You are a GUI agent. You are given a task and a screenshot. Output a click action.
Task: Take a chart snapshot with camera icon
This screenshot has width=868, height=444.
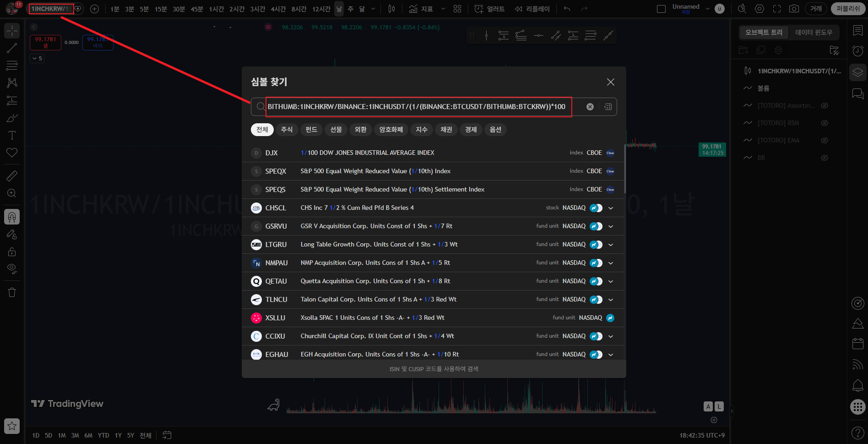coord(794,9)
